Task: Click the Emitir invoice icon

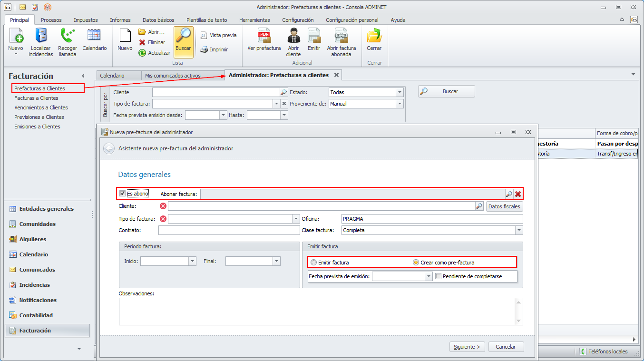Action: [x=314, y=36]
